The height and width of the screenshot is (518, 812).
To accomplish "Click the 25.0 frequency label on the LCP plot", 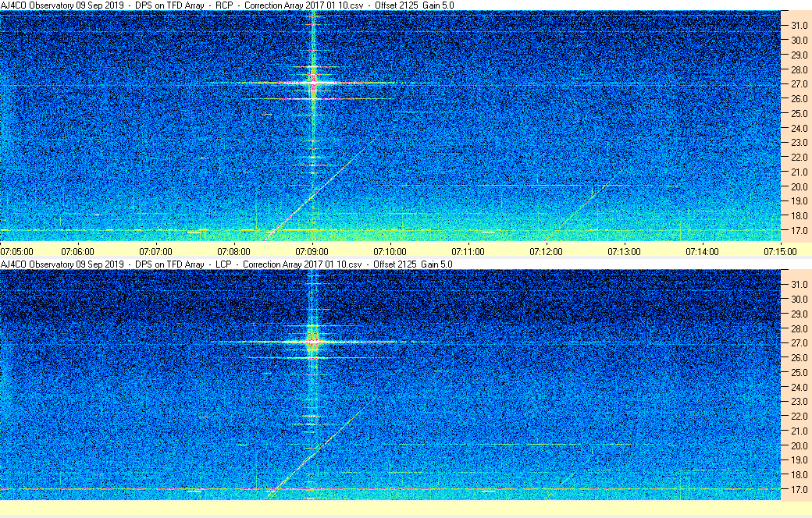I will click(x=799, y=373).
